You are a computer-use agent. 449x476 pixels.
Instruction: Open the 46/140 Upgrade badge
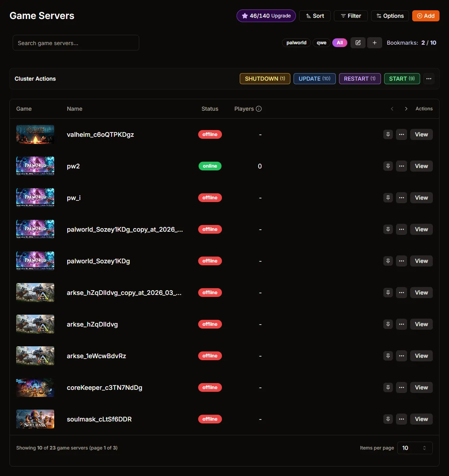pos(266,16)
